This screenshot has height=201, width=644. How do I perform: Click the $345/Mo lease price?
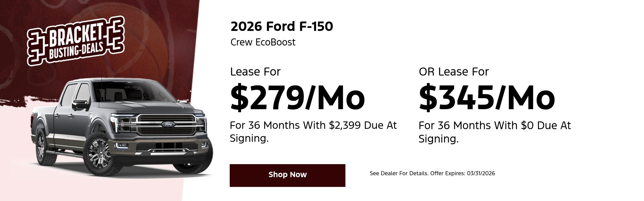(487, 97)
